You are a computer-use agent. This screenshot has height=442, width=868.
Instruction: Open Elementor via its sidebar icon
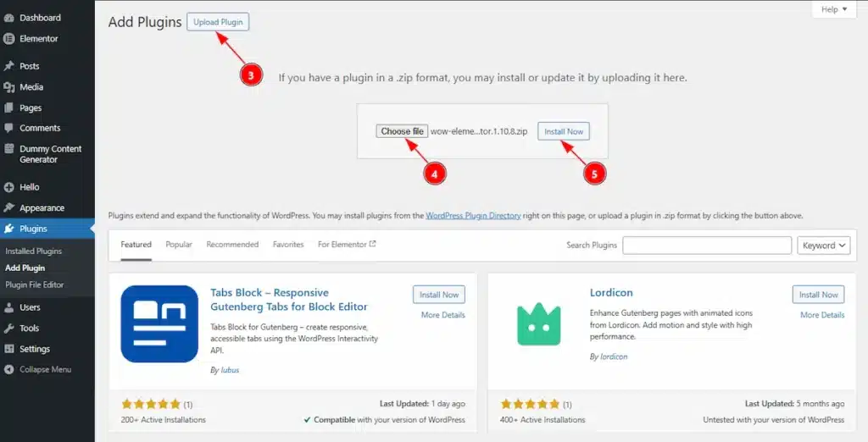pyautogui.click(x=8, y=39)
